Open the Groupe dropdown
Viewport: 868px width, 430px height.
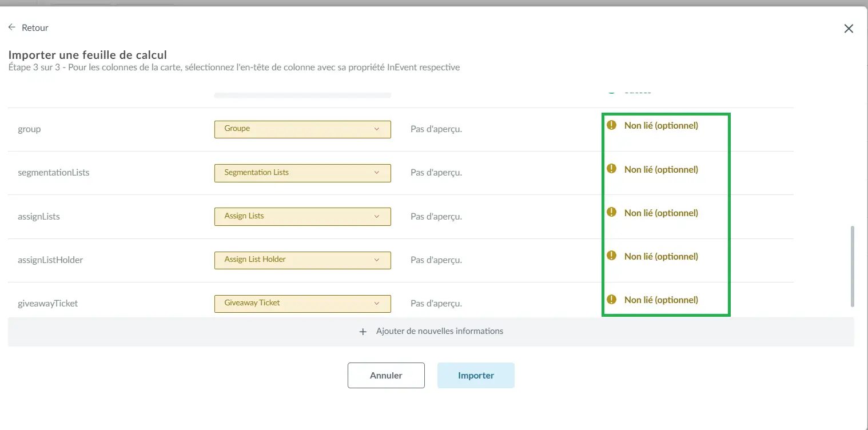click(302, 129)
